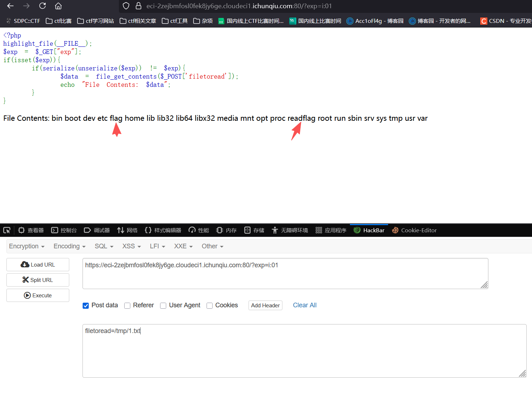Viewport: 532px width, 407px height.
Task: Switch to 控制台 console tab
Action: [64, 230]
